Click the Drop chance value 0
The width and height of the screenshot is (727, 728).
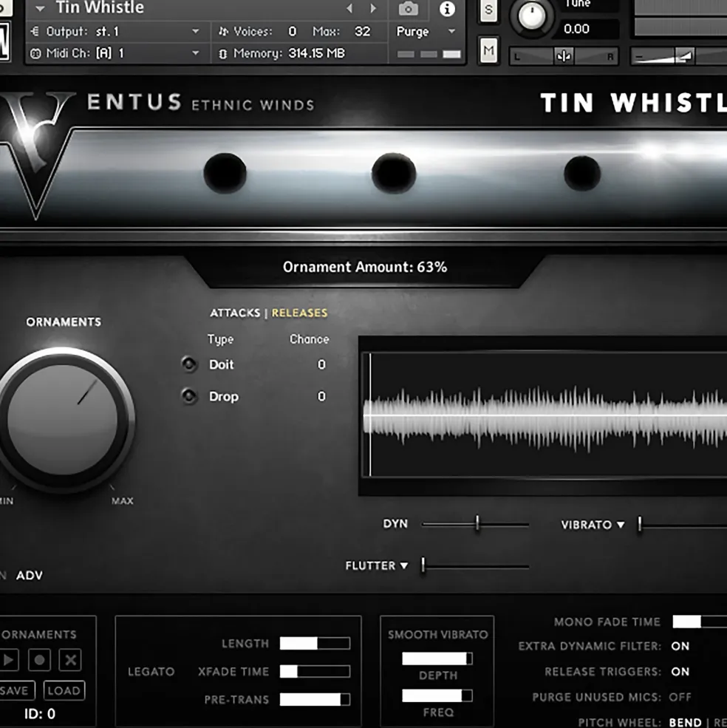[x=321, y=396]
